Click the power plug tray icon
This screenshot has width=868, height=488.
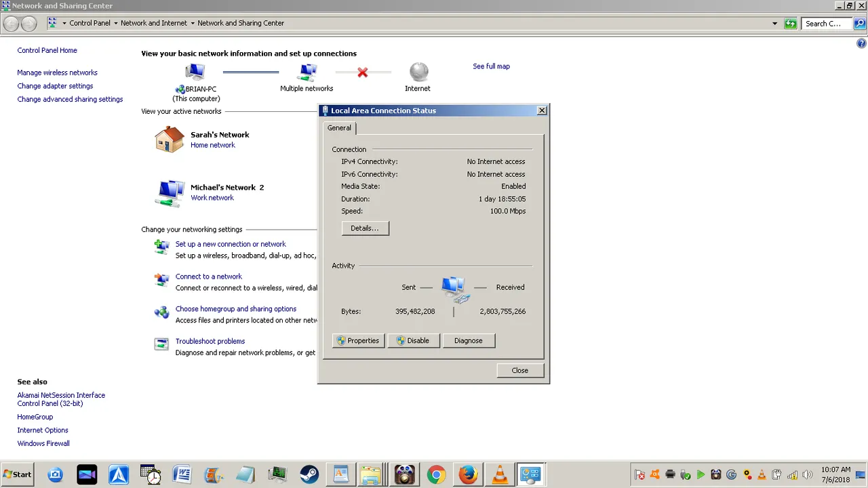[x=777, y=474]
